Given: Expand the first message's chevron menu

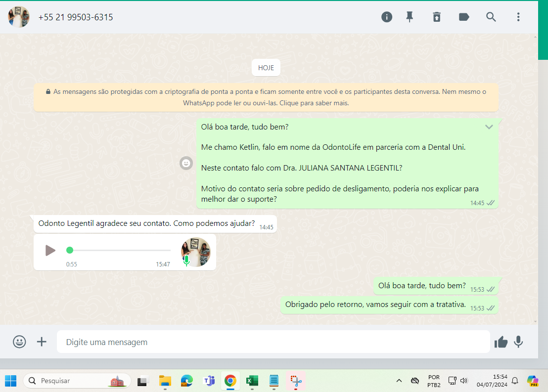Looking at the screenshot, I should click(x=489, y=127).
